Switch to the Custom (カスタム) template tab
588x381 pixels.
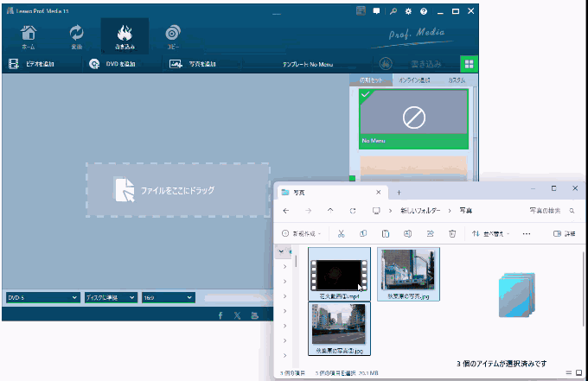[456, 80]
